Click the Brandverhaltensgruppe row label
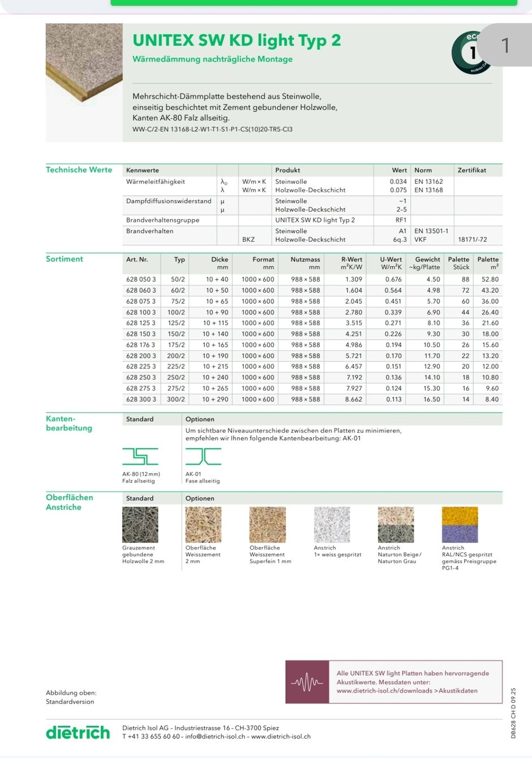 pyautogui.click(x=162, y=220)
